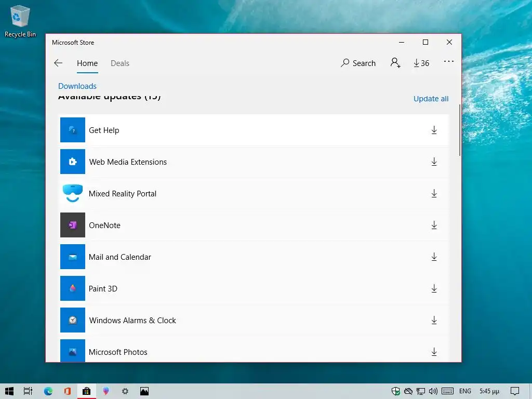The image size is (532, 399).
Task: Open the network status tray icon
Action: pos(421,391)
